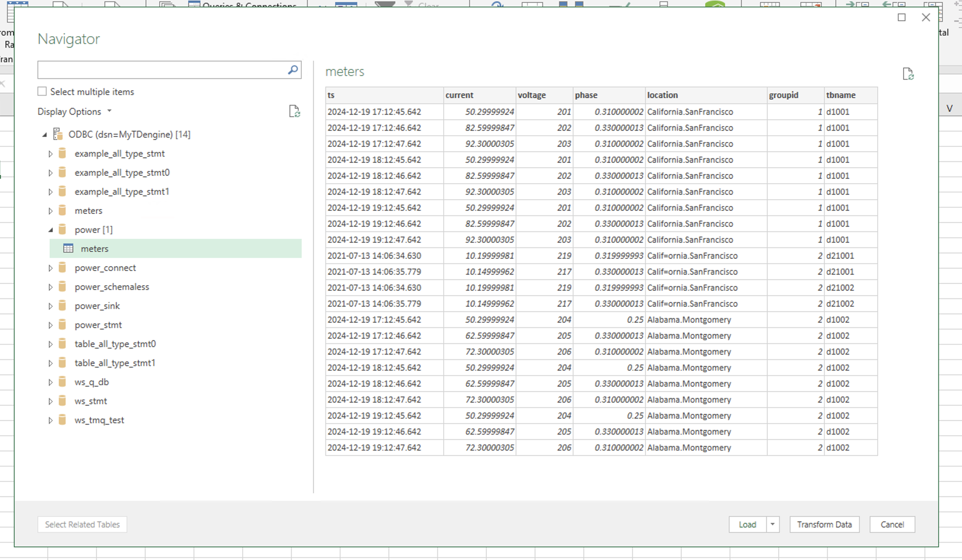Image resolution: width=962 pixels, height=560 pixels.
Task: Expand the power_connect database
Action: click(x=49, y=267)
